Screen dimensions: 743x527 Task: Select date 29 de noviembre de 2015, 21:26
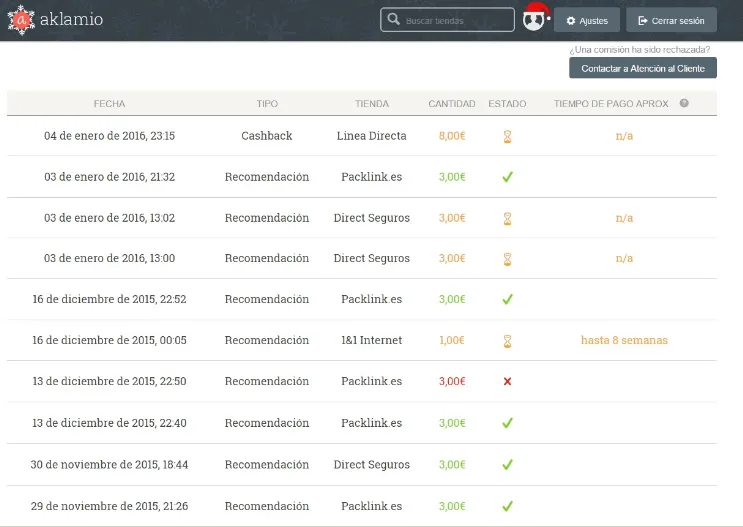(109, 506)
